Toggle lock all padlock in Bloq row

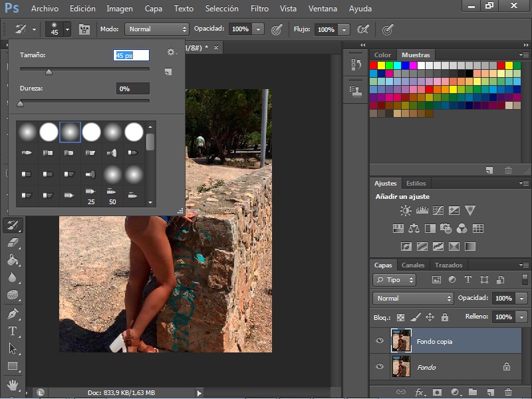coord(445,317)
